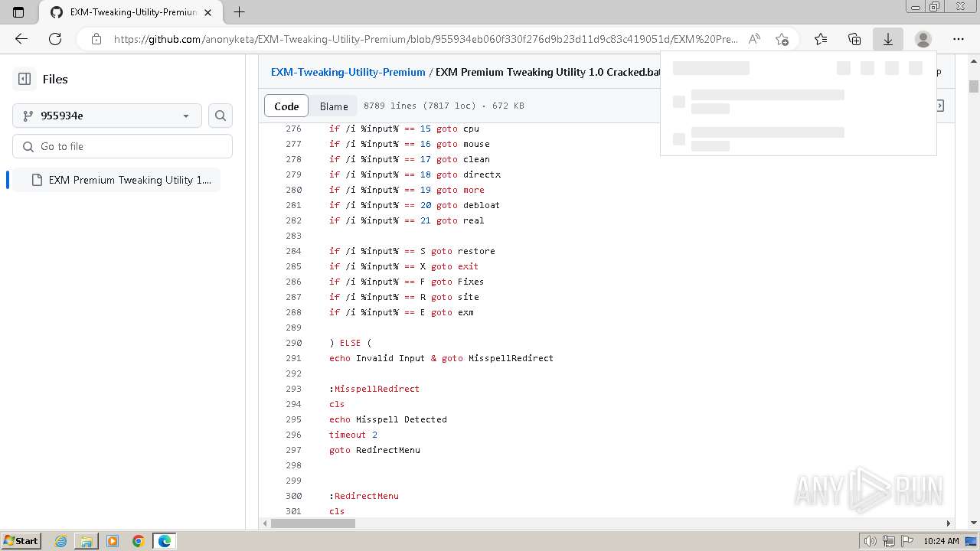This screenshot has width=980, height=551.
Task: Switch to Edge taskbar button
Action: tap(165, 541)
